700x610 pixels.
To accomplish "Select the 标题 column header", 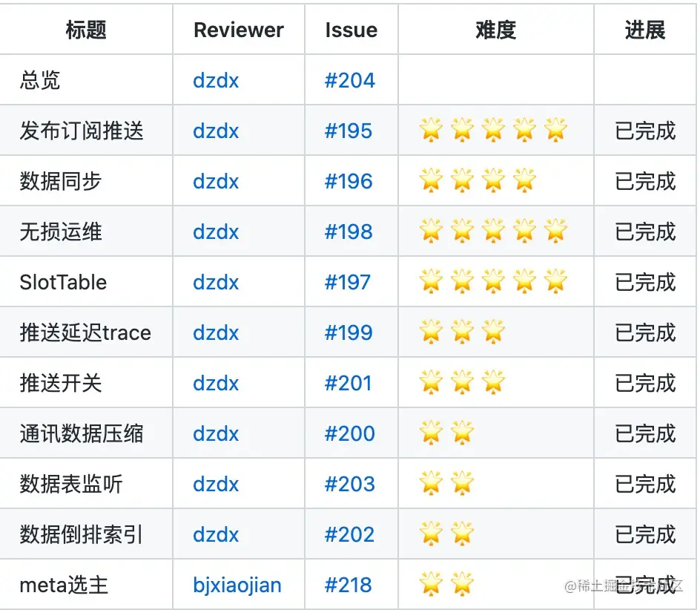I will [86, 30].
